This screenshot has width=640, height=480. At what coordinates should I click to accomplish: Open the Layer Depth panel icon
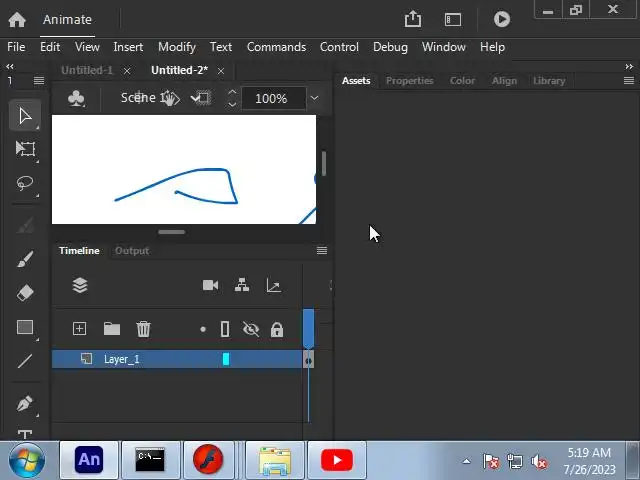pyautogui.click(x=273, y=285)
